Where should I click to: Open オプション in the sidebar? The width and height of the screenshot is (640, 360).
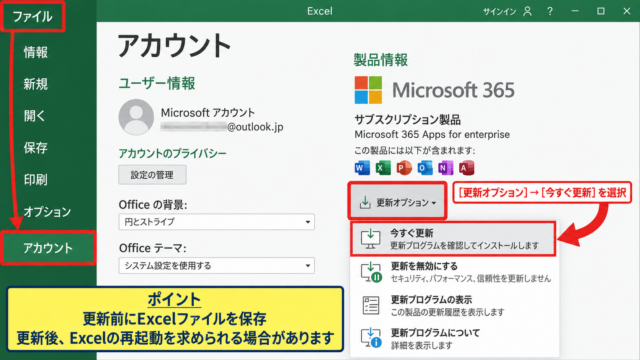pyautogui.click(x=47, y=212)
